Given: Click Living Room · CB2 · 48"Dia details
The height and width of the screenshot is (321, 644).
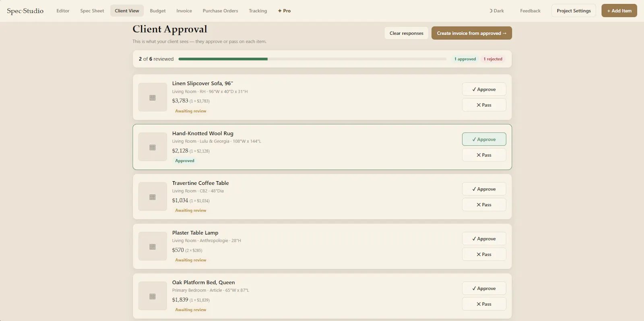Looking at the screenshot, I should [198, 191].
